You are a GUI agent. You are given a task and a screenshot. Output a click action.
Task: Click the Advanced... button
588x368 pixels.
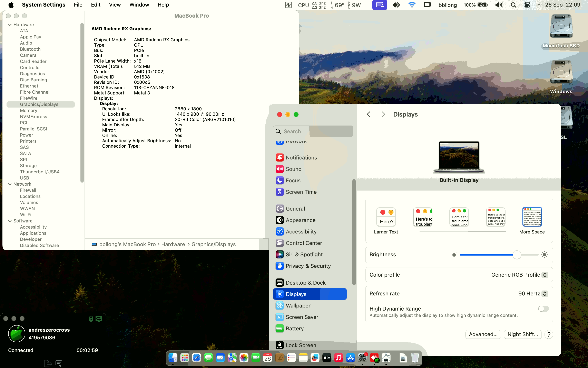pyautogui.click(x=483, y=334)
